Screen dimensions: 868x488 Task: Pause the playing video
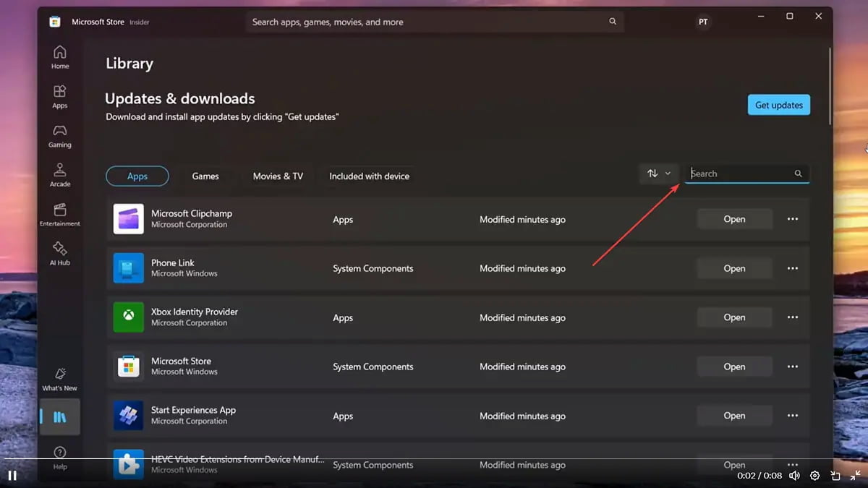point(11,475)
